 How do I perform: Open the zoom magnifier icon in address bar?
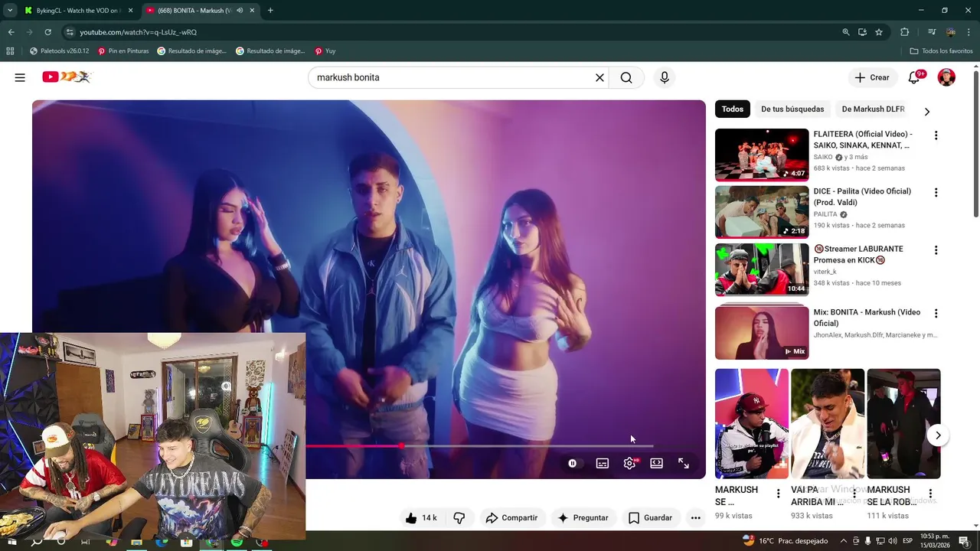(x=846, y=32)
